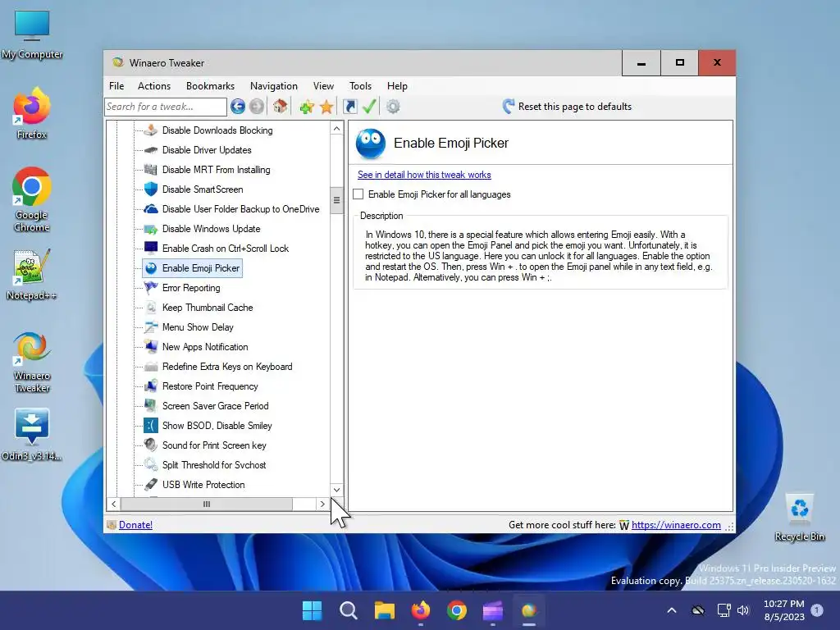Open settings via the gear toolbar icon
Viewport: 840px width, 630px height.
coord(393,107)
